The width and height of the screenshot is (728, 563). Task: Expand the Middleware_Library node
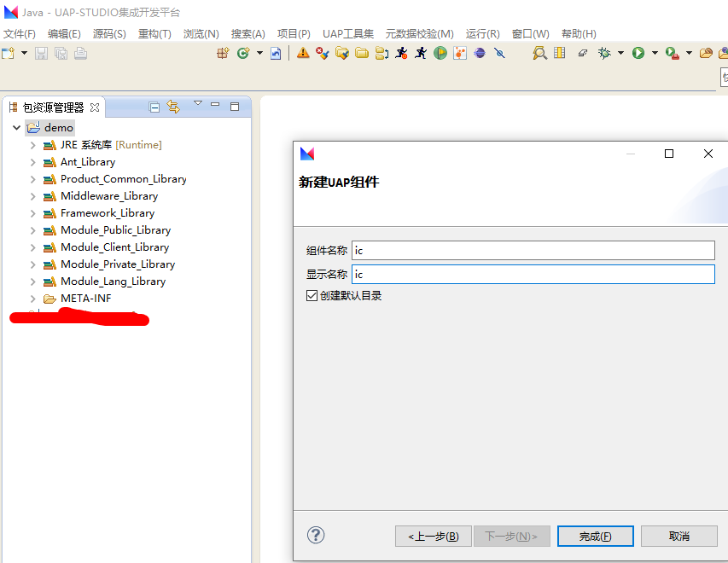pos(32,196)
